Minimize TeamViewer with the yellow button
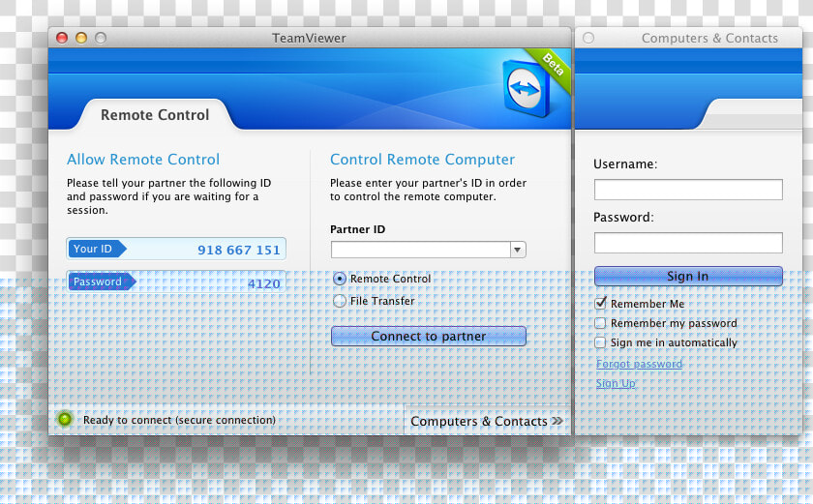This screenshot has width=813, height=504. pyautogui.click(x=81, y=38)
